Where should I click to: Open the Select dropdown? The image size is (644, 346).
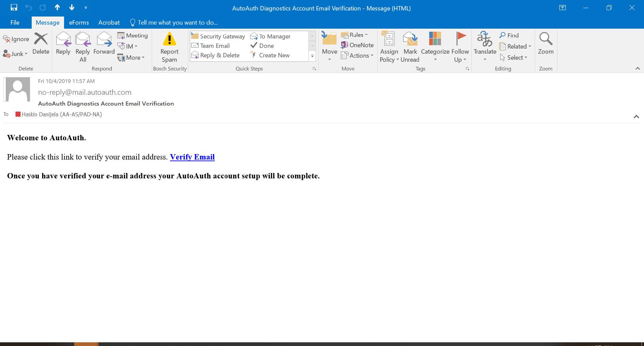coord(514,58)
